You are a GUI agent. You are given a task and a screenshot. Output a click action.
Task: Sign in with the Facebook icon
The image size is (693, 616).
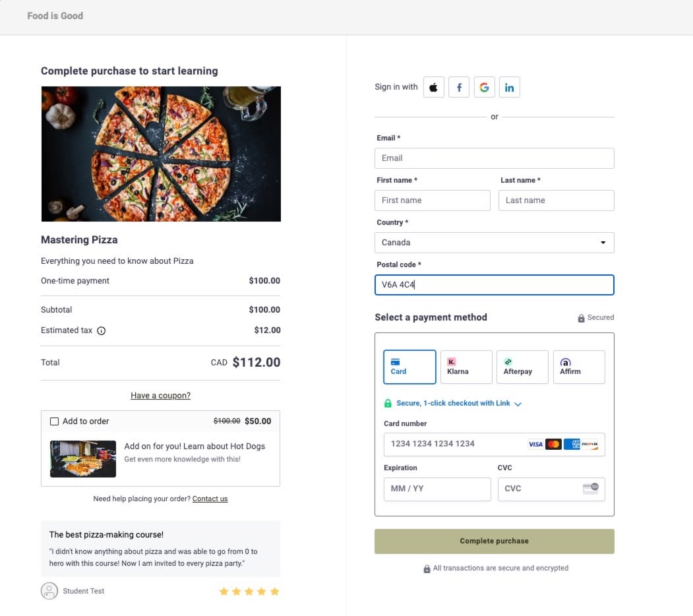(458, 86)
